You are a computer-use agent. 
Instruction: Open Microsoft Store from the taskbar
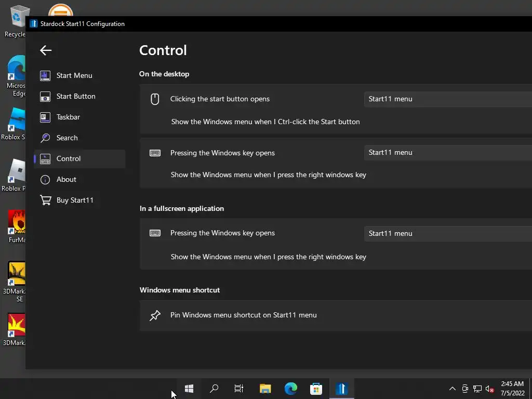coord(316,389)
